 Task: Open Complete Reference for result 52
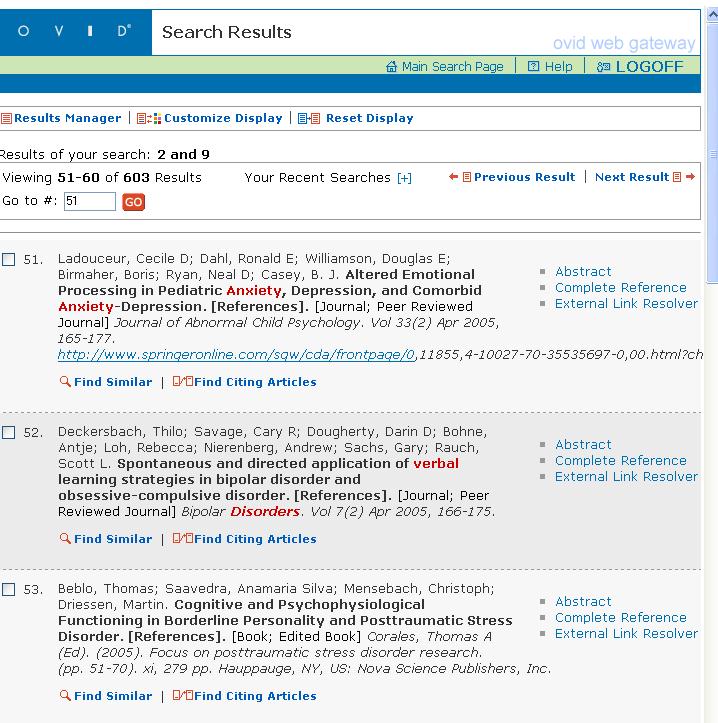[621, 460]
